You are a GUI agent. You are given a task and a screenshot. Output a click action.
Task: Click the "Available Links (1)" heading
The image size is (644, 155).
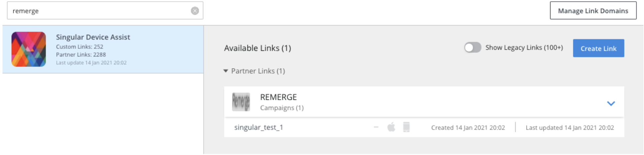[258, 48]
